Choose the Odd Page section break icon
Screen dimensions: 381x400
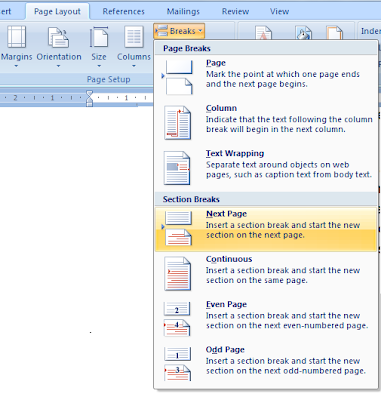[x=178, y=364]
